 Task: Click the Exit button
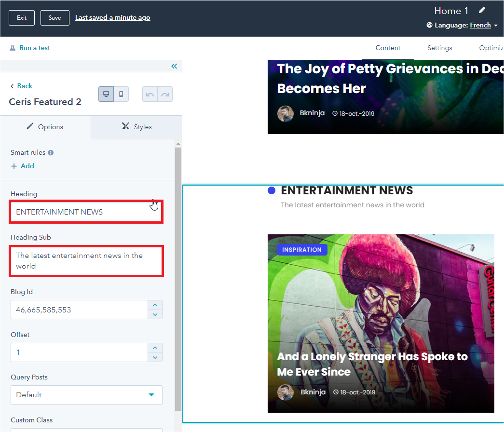coord(22,18)
